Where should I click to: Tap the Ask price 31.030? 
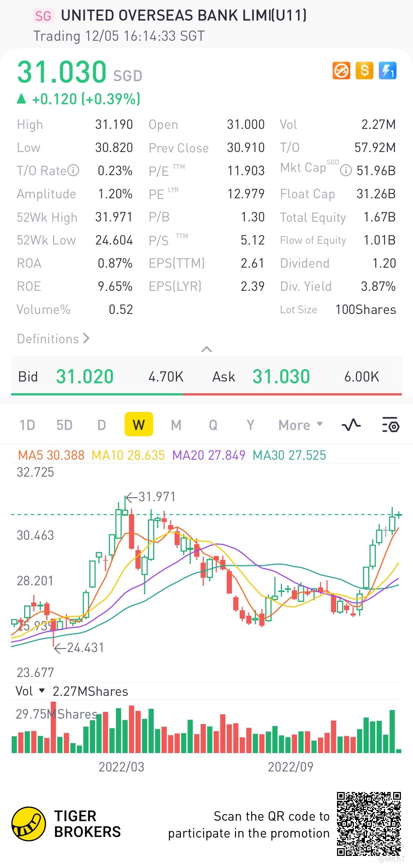281,377
